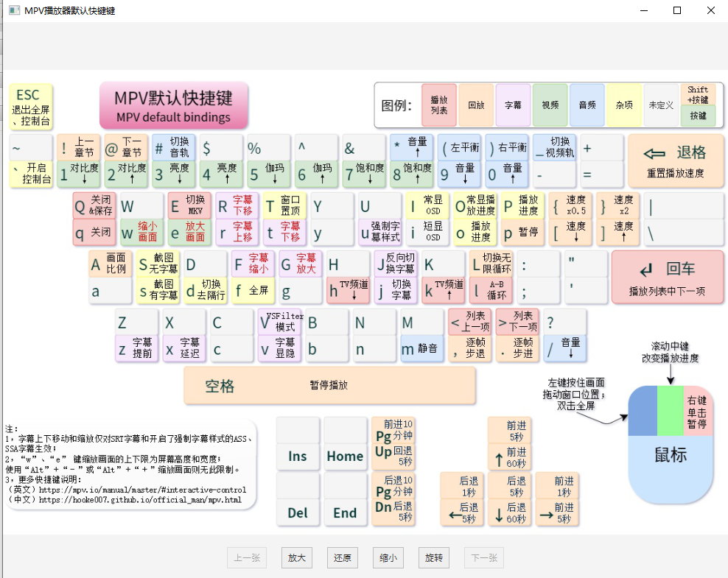Click the 空格 暂停播放 key

click(x=329, y=386)
